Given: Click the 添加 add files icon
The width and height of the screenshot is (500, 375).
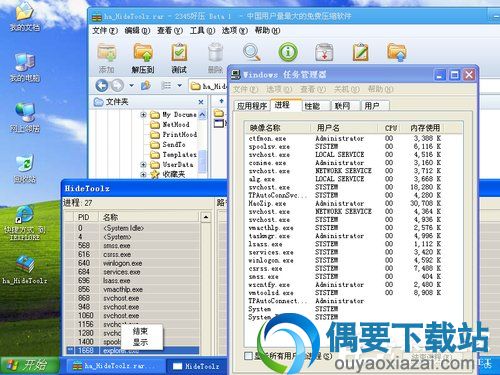Looking at the screenshot, I should [x=107, y=53].
